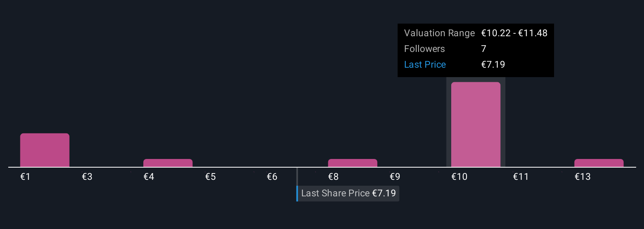Click the Valuation Range text in tooltip

439,33
